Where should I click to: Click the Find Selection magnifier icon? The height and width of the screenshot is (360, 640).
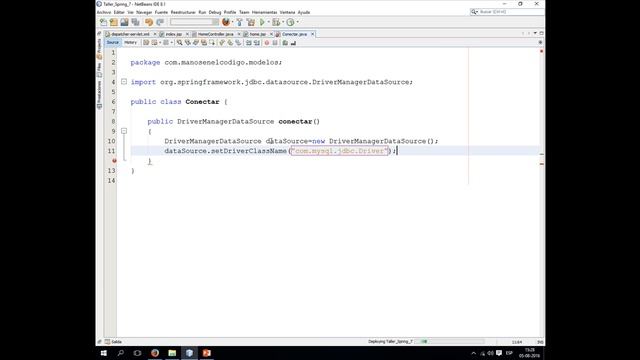180,42
